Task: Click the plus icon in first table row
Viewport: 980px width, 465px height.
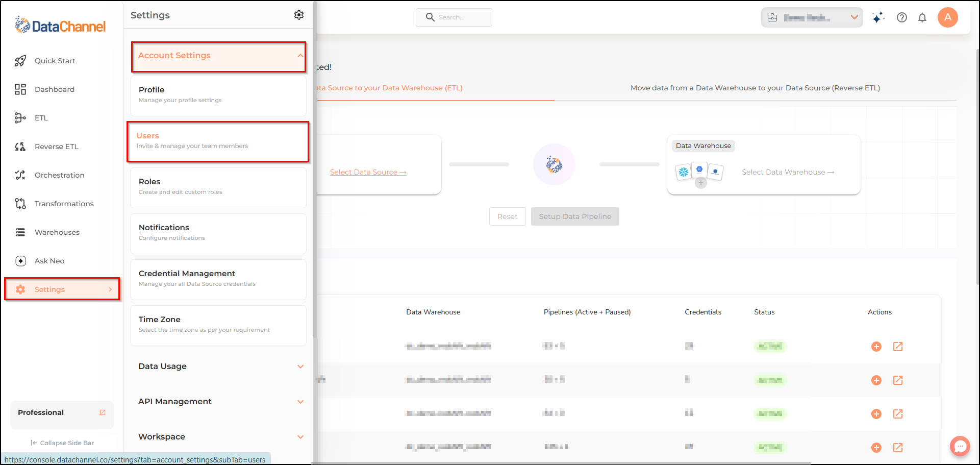Action: 876,347
